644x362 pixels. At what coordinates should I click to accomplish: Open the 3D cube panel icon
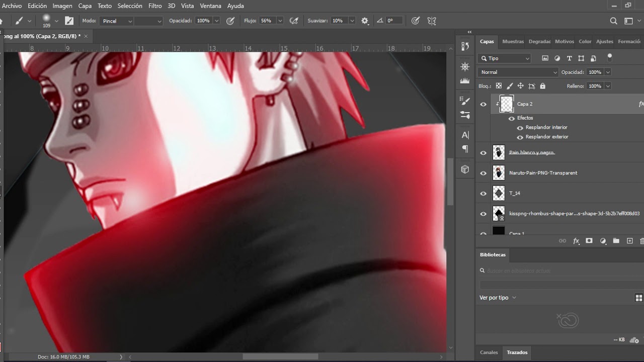[x=465, y=169]
